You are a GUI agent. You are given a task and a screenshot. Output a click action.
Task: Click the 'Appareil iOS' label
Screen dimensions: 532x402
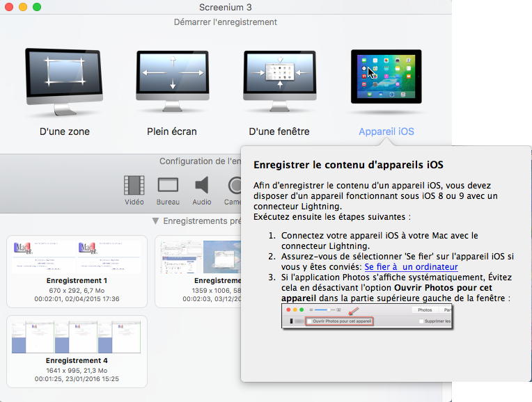coord(386,131)
